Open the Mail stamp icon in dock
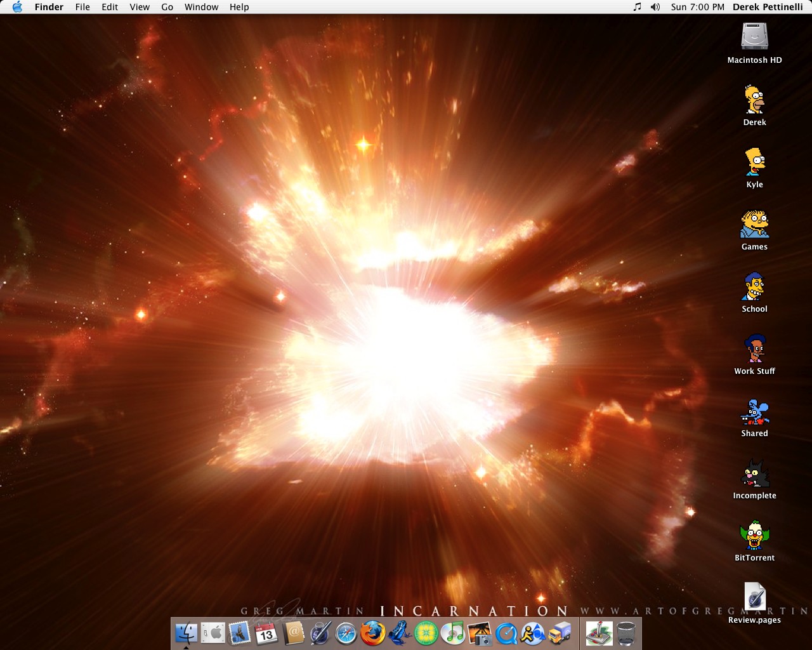The height and width of the screenshot is (650, 812). pyautogui.click(x=240, y=633)
